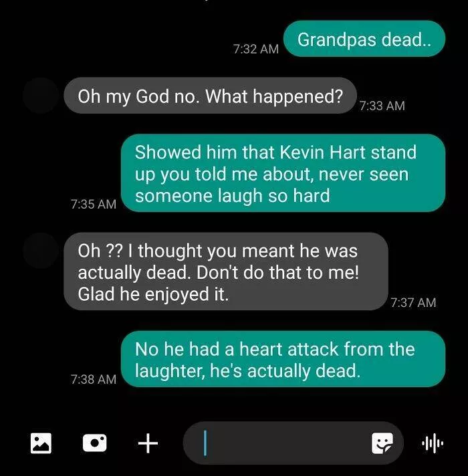Image resolution: width=468 pixels, height=476 pixels.
Task: Focus the message text input field
Action: (294, 443)
